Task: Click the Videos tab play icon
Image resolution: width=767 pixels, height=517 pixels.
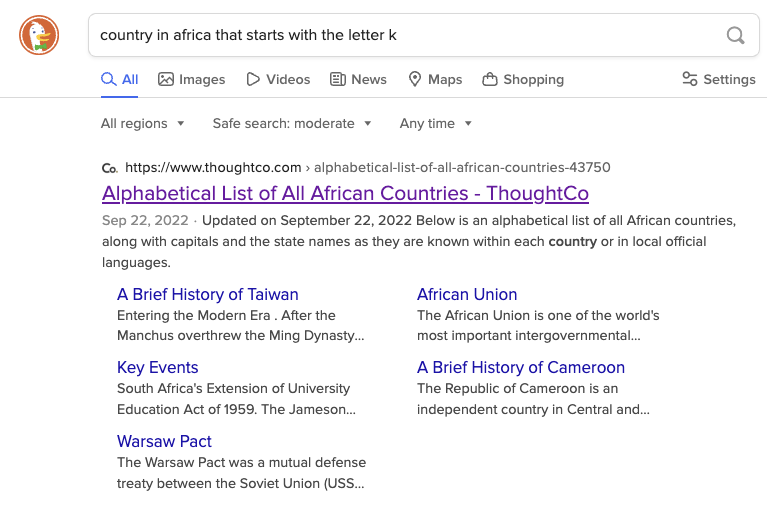Action: [x=253, y=79]
